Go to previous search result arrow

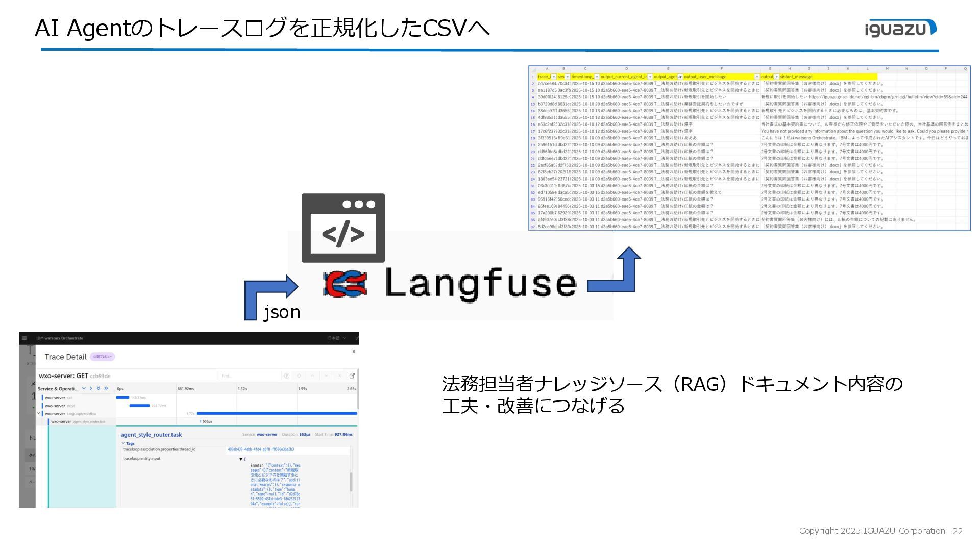tap(313, 376)
